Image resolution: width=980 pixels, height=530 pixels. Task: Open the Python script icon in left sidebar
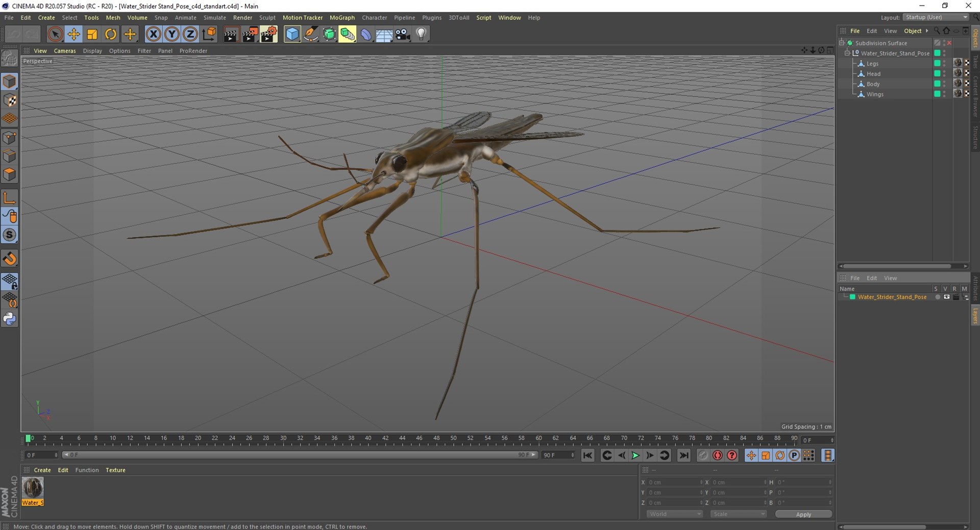pyautogui.click(x=10, y=319)
